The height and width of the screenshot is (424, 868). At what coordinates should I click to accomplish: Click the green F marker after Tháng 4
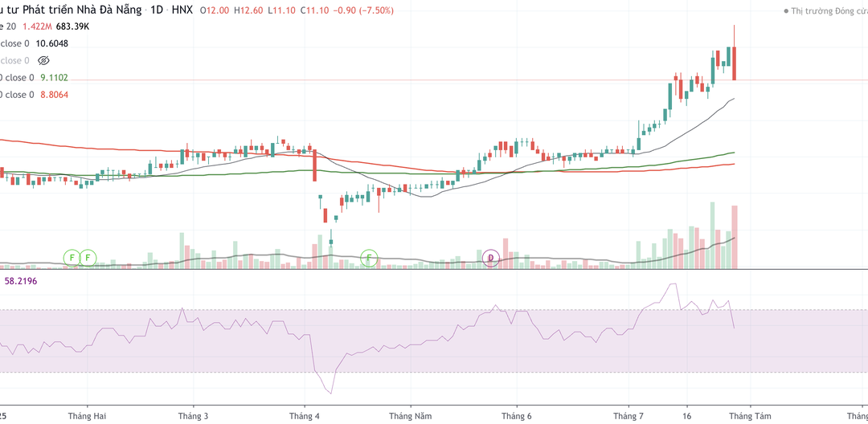tap(369, 258)
